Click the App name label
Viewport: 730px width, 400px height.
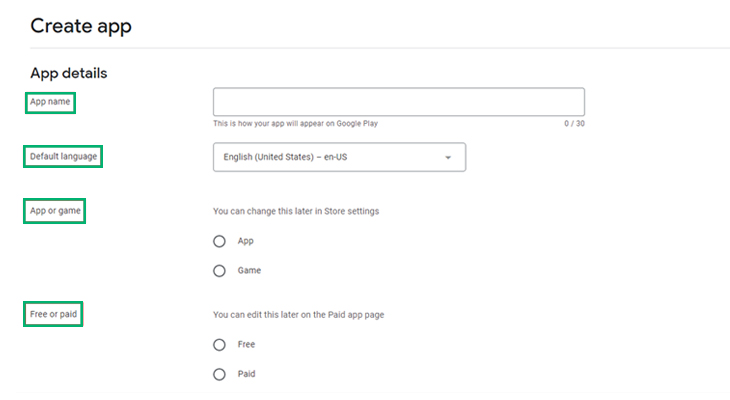tap(50, 102)
